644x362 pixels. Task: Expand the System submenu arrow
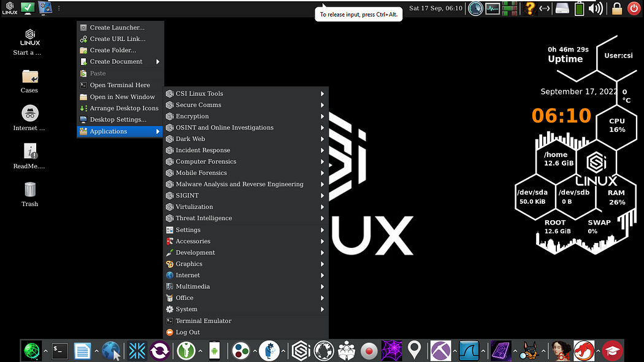coord(323,309)
